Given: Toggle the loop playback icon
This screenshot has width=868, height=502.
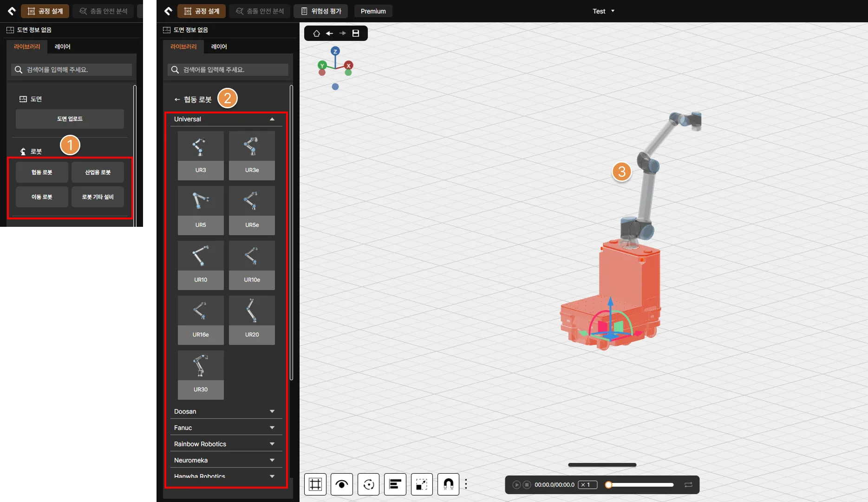Looking at the screenshot, I should coord(688,485).
